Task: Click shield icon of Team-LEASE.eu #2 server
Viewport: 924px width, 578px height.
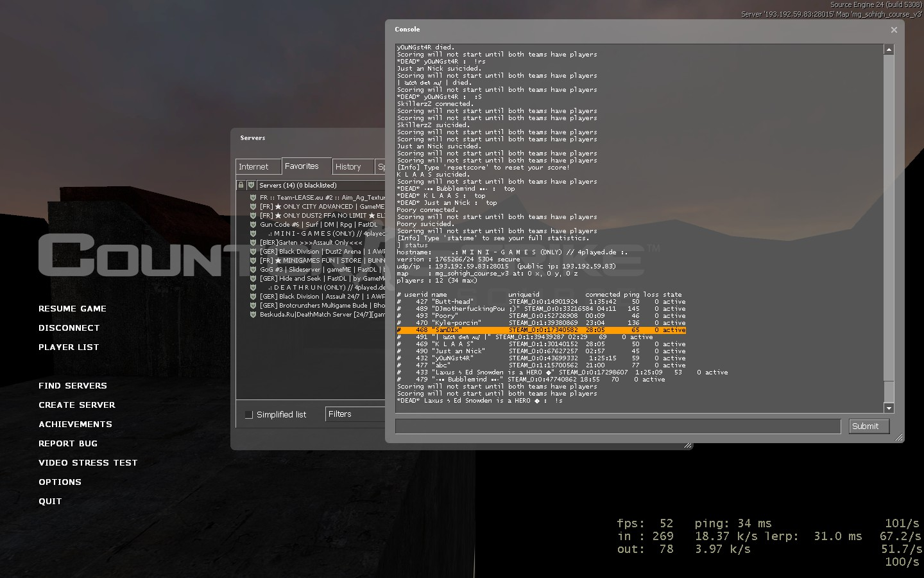Action: coord(253,198)
